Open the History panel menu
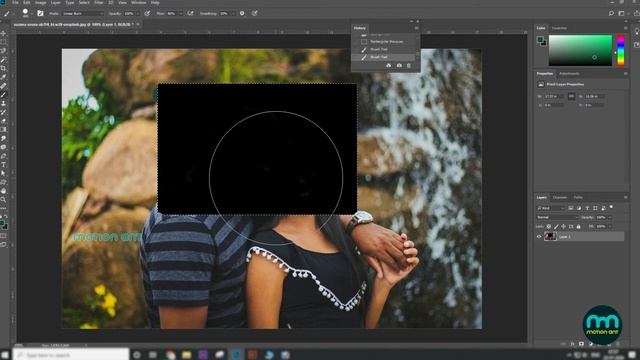Screen dimensions: 640x360 coord(416,28)
